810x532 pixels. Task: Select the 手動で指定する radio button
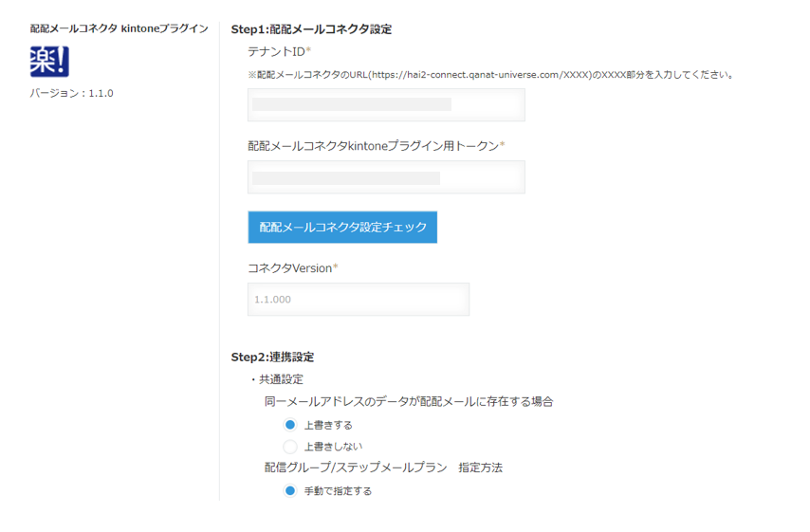click(290, 490)
